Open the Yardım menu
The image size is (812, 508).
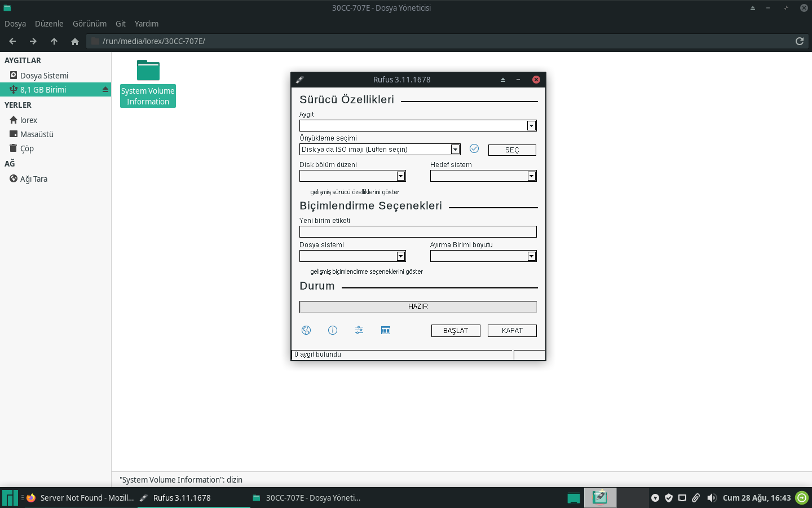tap(147, 24)
